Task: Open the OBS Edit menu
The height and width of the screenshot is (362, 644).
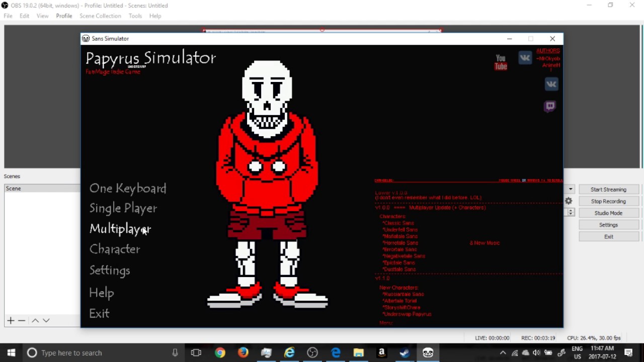Action: point(24,16)
